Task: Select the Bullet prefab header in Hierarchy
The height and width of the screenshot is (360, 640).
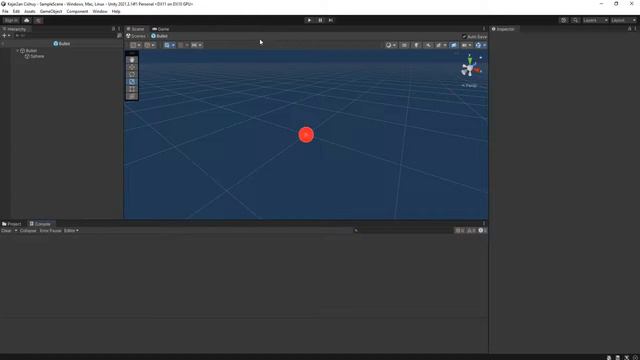Action: pyautogui.click(x=62, y=43)
